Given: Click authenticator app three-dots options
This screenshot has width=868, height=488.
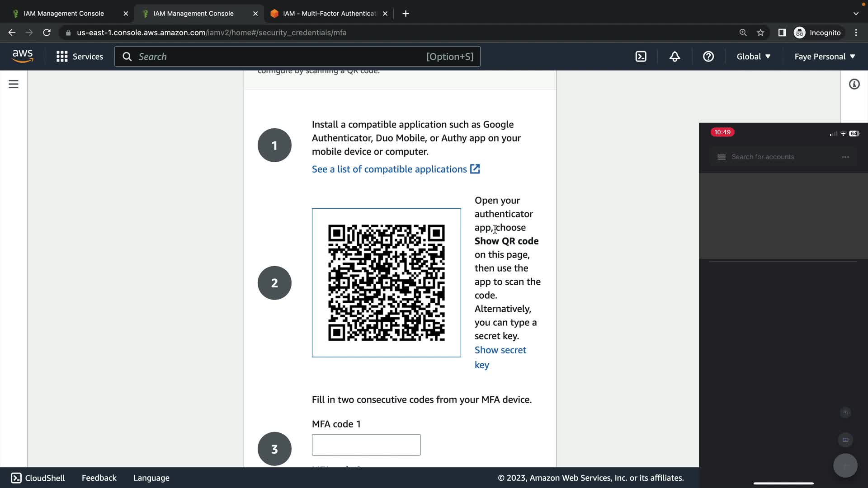Looking at the screenshot, I should (845, 157).
